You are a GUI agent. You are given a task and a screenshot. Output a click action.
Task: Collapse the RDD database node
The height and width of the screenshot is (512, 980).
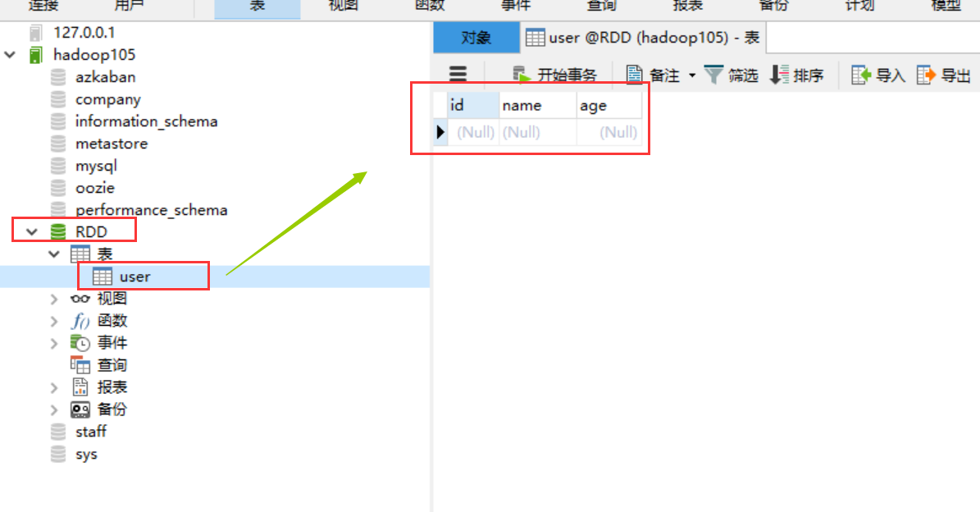click(32, 232)
